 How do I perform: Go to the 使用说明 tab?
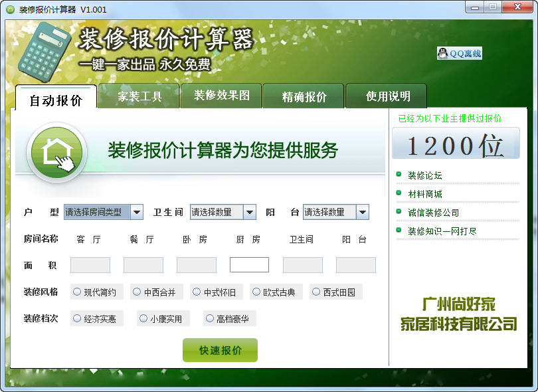pyautogui.click(x=388, y=96)
